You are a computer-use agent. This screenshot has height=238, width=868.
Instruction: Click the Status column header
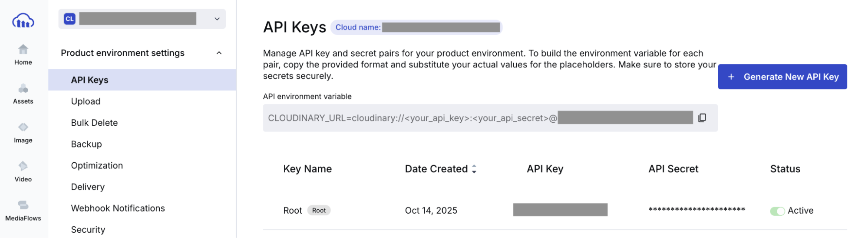(785, 169)
